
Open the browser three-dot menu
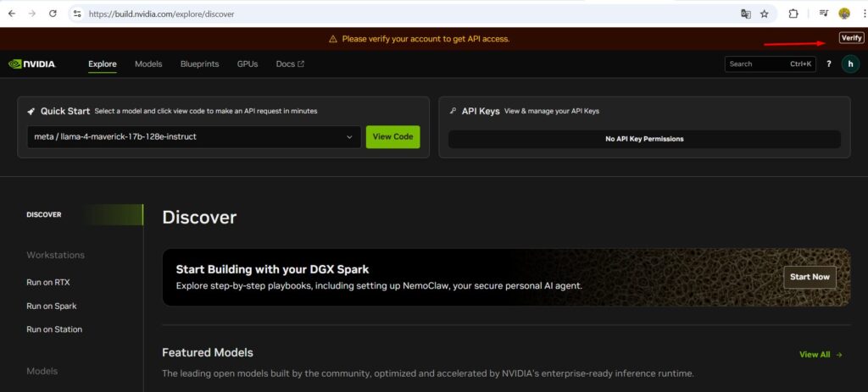click(864, 14)
